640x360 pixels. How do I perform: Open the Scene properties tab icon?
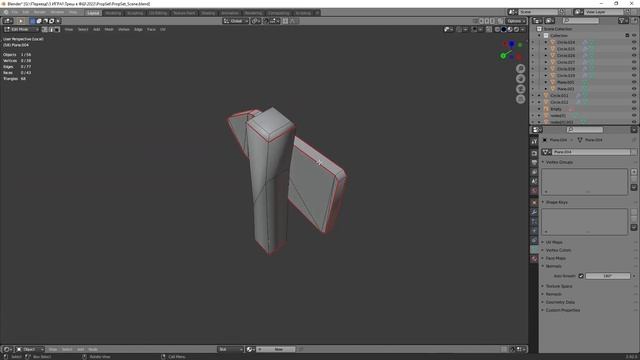point(534,182)
